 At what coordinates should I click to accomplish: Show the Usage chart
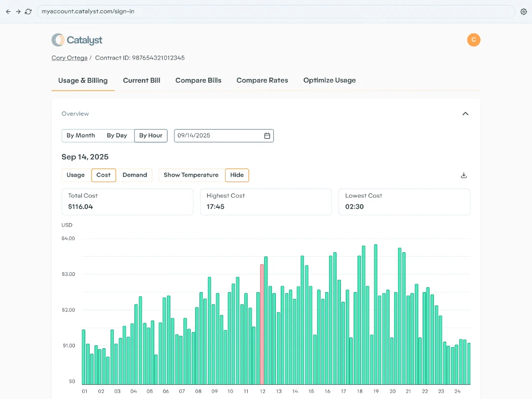(76, 175)
